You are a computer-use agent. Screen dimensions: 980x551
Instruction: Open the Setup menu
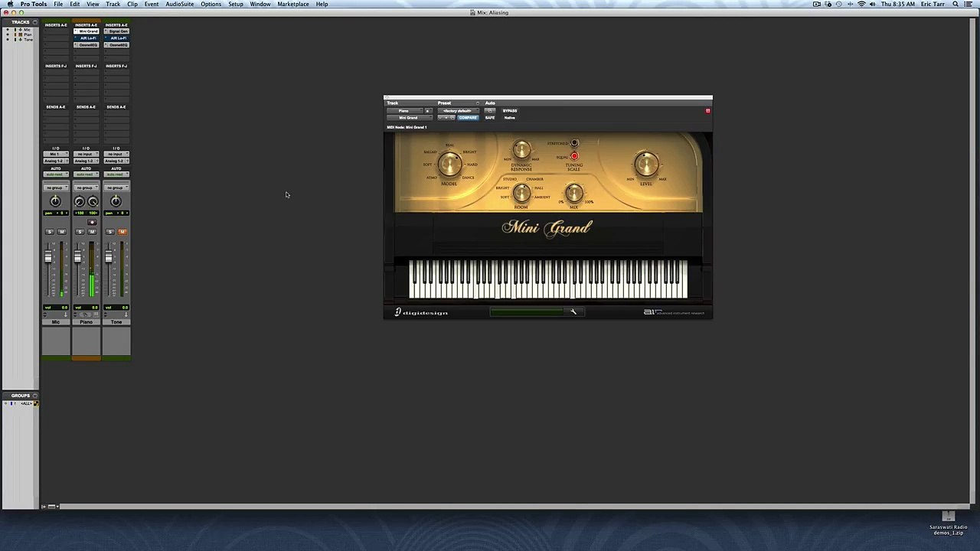click(x=236, y=5)
